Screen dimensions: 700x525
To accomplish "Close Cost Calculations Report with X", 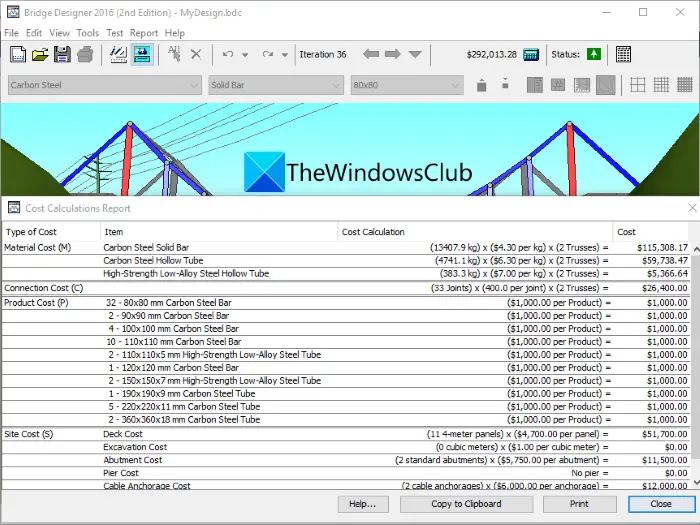I will click(692, 208).
